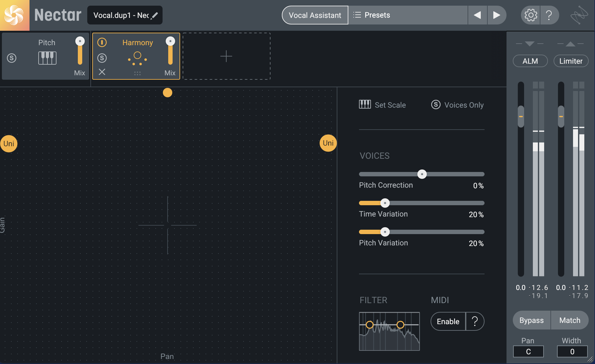This screenshot has width=595, height=364.
Task: Select the Pitch module piano icon
Action: pyautogui.click(x=47, y=58)
